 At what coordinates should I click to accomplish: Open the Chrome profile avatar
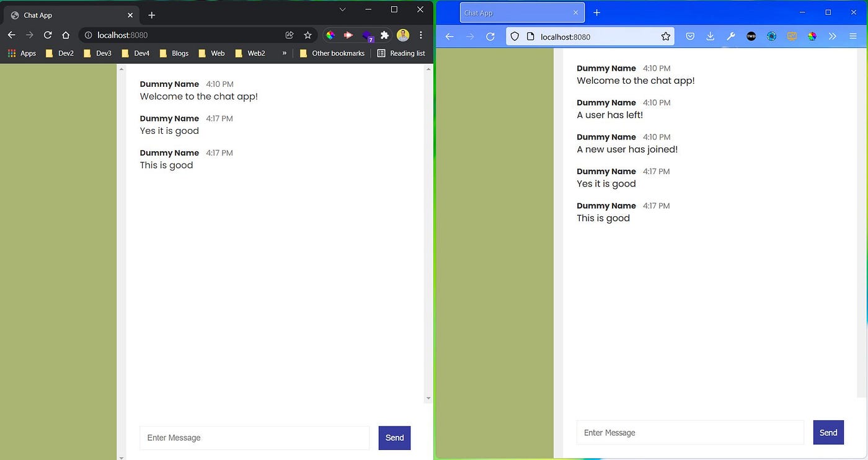pos(403,35)
